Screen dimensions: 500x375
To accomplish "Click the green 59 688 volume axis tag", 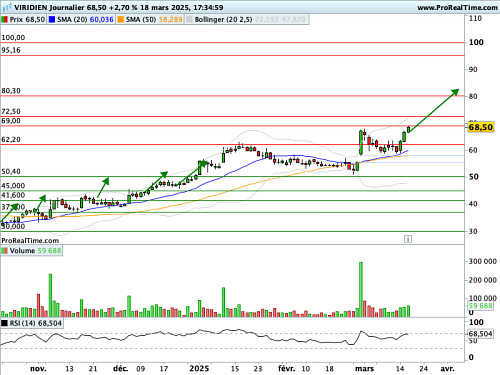I will tap(480, 306).
